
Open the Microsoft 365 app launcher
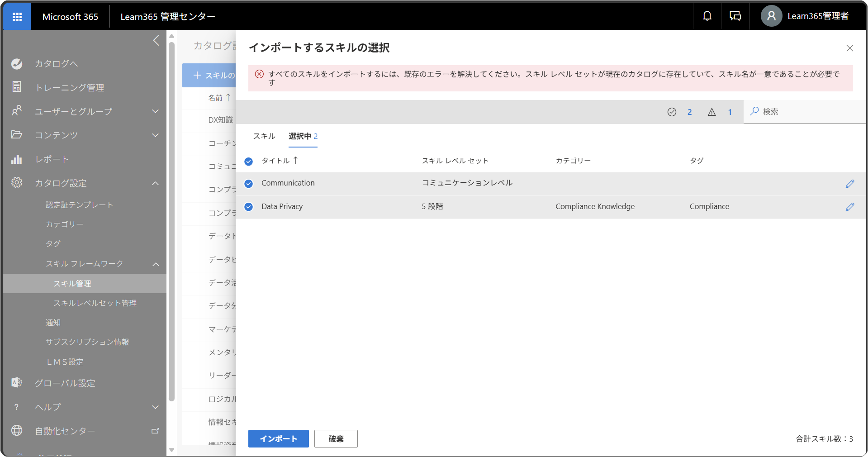[x=17, y=17]
